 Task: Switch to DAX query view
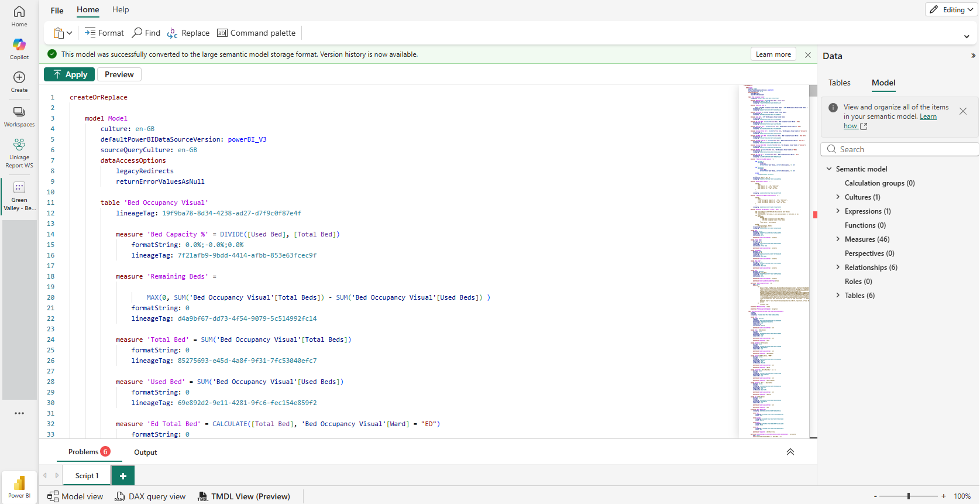point(150,496)
